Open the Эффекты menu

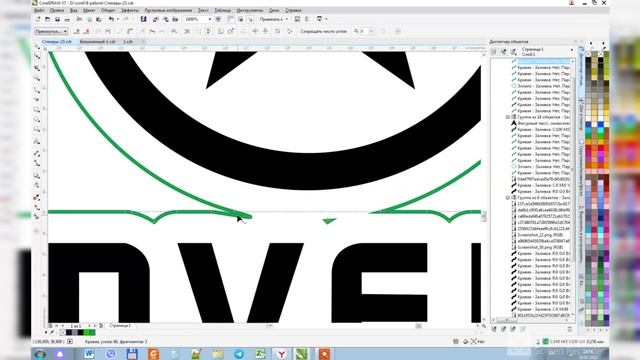pyautogui.click(x=130, y=10)
